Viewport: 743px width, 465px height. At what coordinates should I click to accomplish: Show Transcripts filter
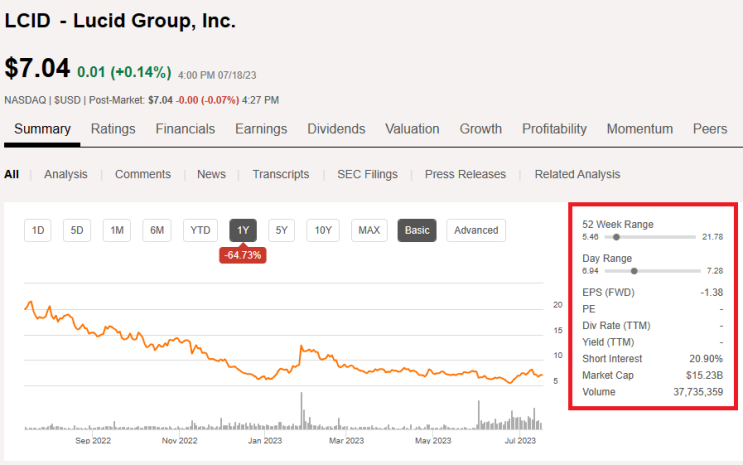pos(281,174)
